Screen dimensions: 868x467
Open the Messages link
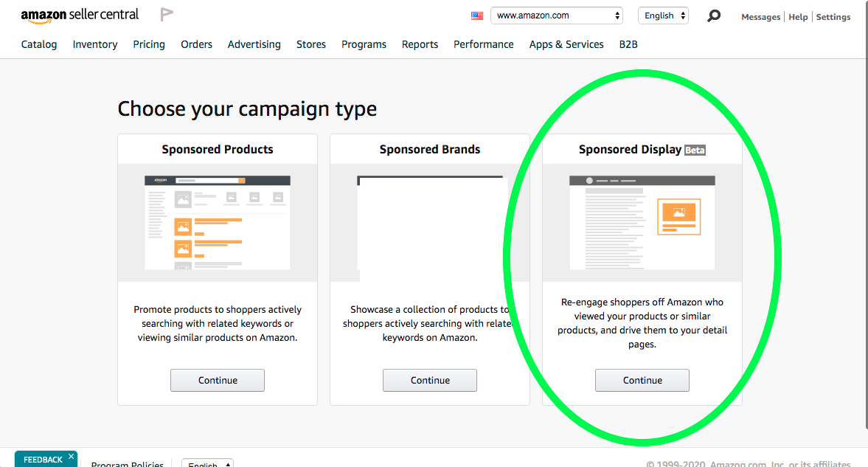(x=760, y=17)
